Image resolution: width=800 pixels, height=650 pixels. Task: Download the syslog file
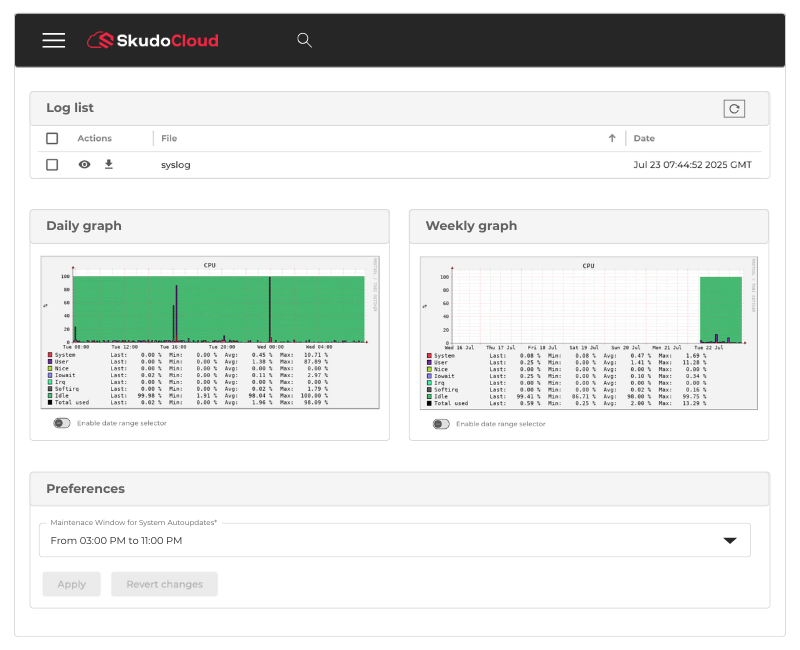(109, 164)
